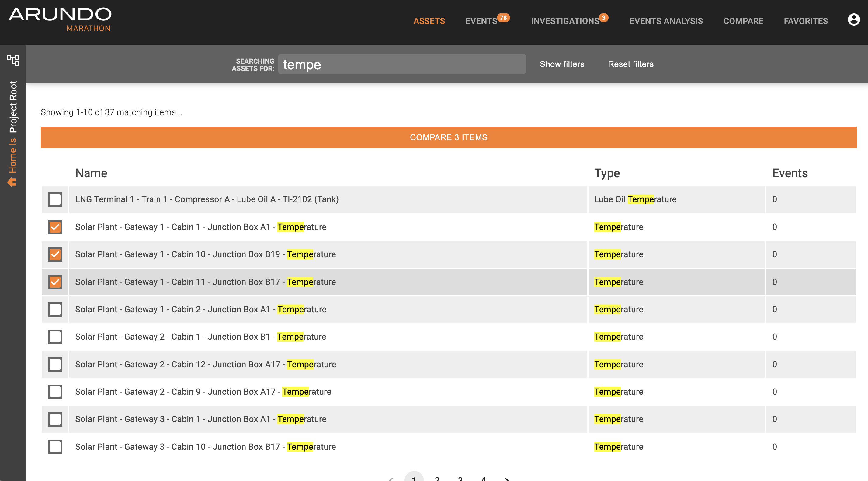This screenshot has height=481, width=868.
Task: Tick Gateway 2 Cabin 9 Junction Box A17
Action: coord(55,392)
